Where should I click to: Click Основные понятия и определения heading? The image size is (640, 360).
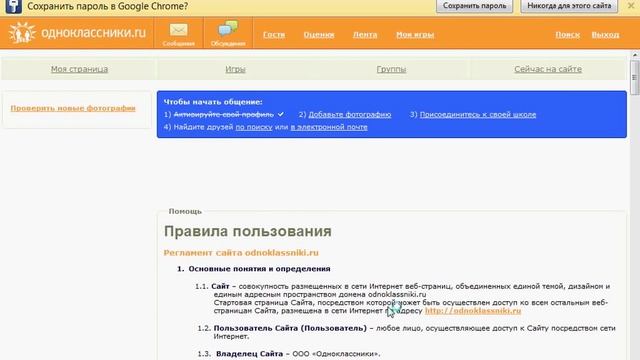click(259, 269)
